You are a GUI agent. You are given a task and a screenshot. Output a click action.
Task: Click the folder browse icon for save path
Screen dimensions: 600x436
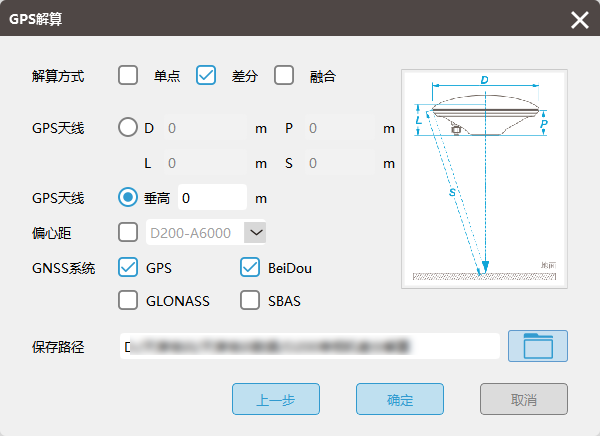point(538,346)
